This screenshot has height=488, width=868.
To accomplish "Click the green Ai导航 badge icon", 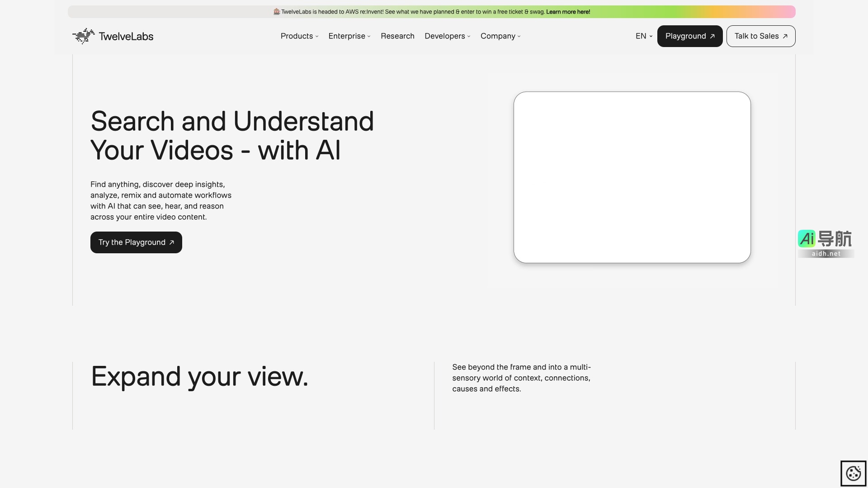I will (x=807, y=239).
